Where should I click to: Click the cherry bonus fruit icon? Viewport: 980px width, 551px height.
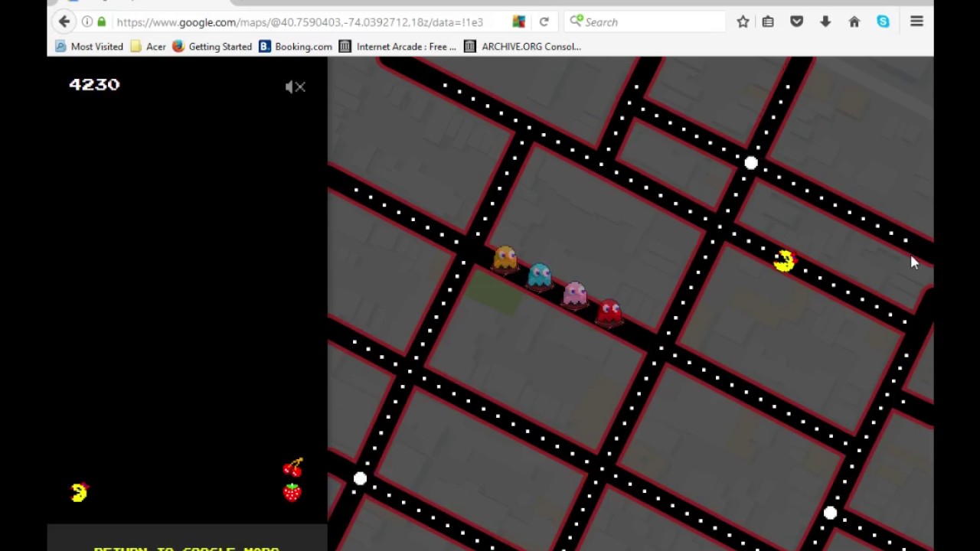tap(293, 467)
